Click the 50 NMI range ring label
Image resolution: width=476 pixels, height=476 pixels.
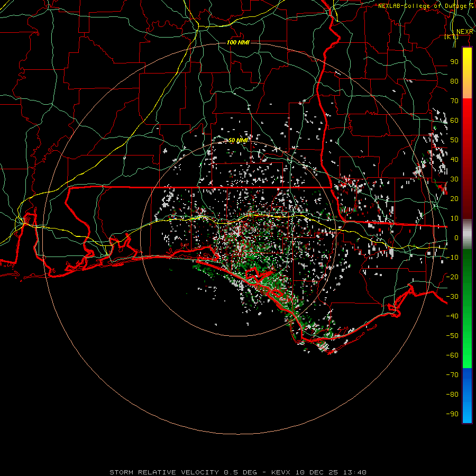point(239,140)
